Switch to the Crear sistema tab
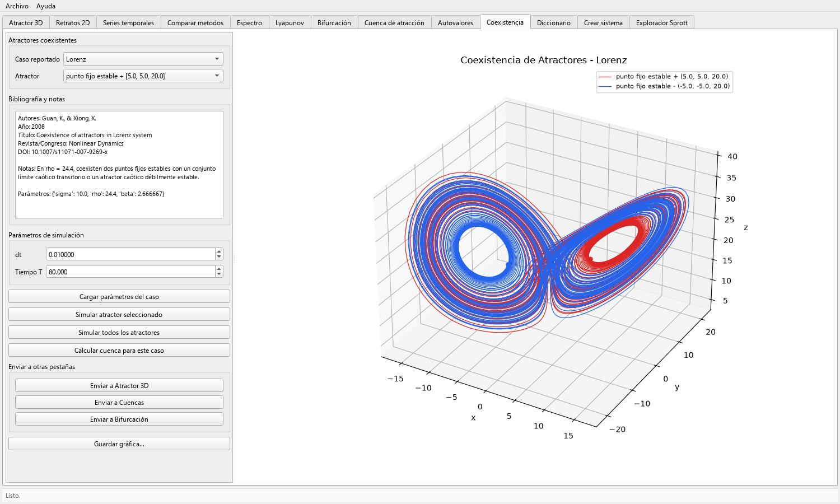 click(603, 23)
